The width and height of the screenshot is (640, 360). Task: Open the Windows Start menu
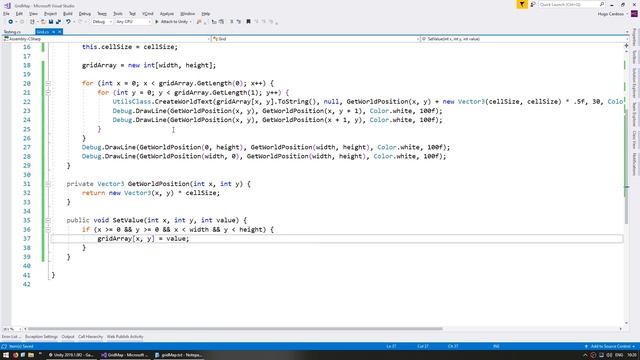point(6,355)
